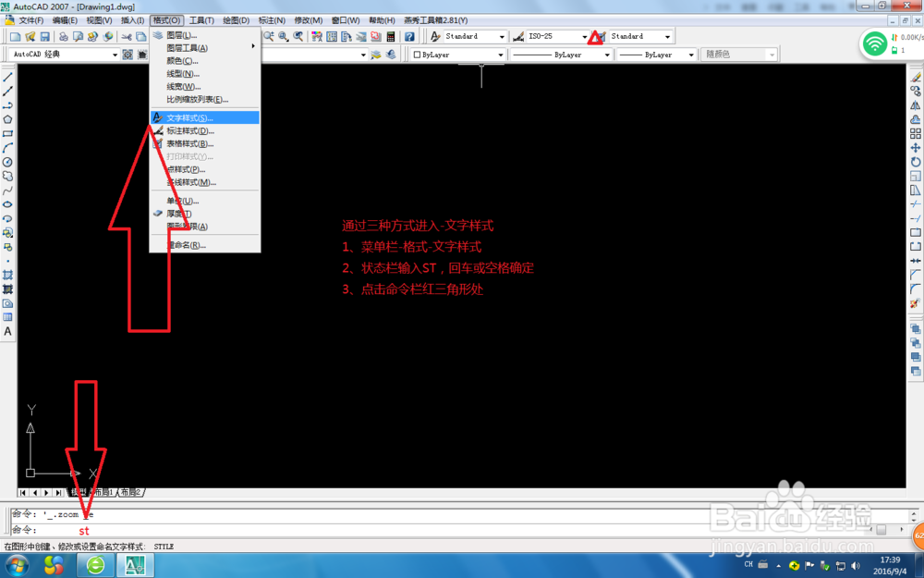Viewport: 924px width, 578px height.
Task: Select the Arc draw tool
Action: pyautogui.click(x=7, y=148)
